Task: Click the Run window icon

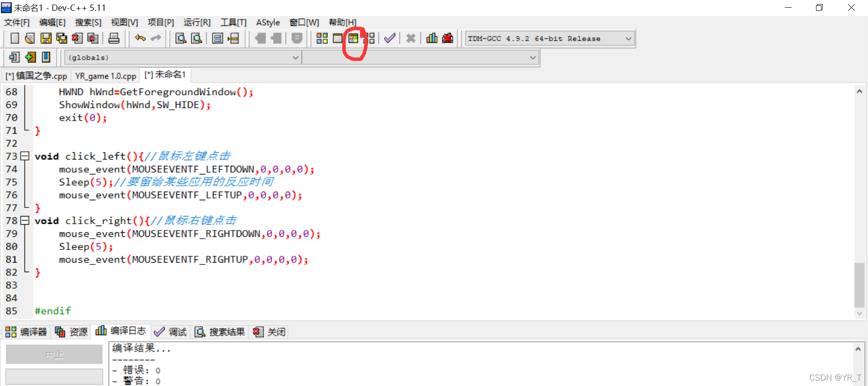Action: point(337,38)
